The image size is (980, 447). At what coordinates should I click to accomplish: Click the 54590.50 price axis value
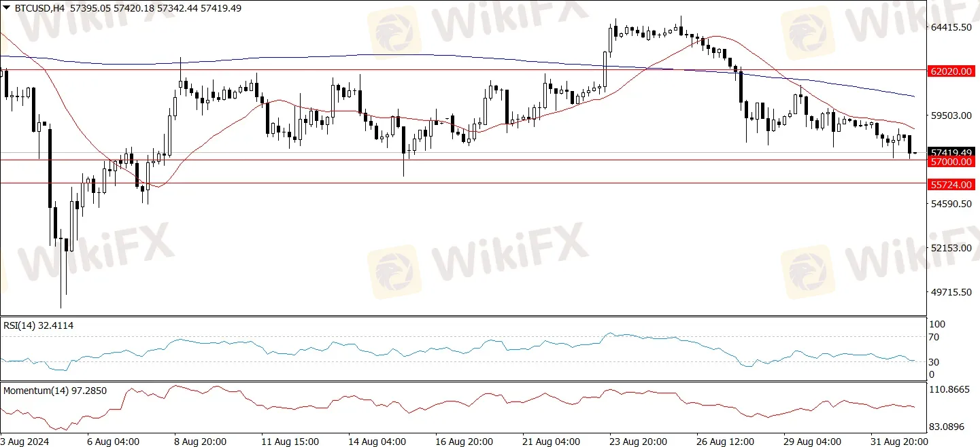pyautogui.click(x=952, y=204)
